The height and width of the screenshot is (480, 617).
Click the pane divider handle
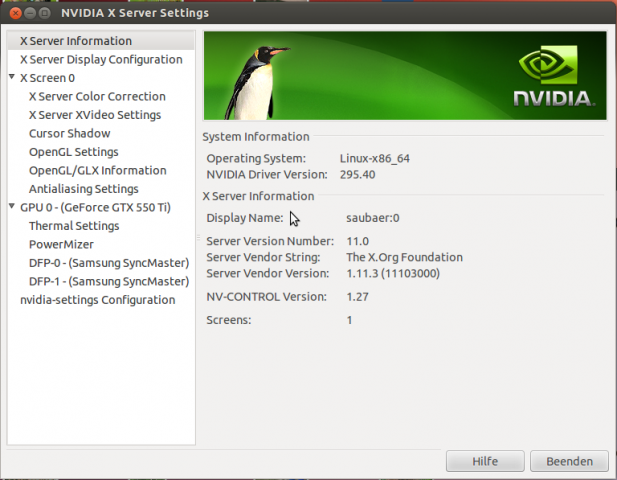click(198, 238)
